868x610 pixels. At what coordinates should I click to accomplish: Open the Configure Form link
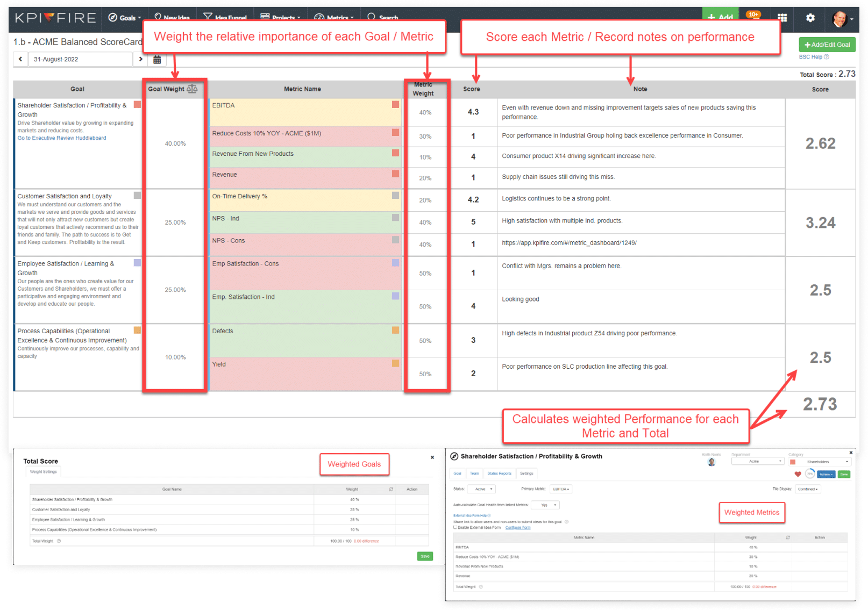pos(518,527)
